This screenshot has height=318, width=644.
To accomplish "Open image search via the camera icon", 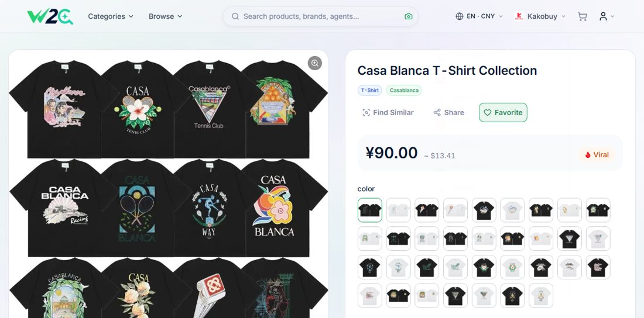I will [x=408, y=16].
